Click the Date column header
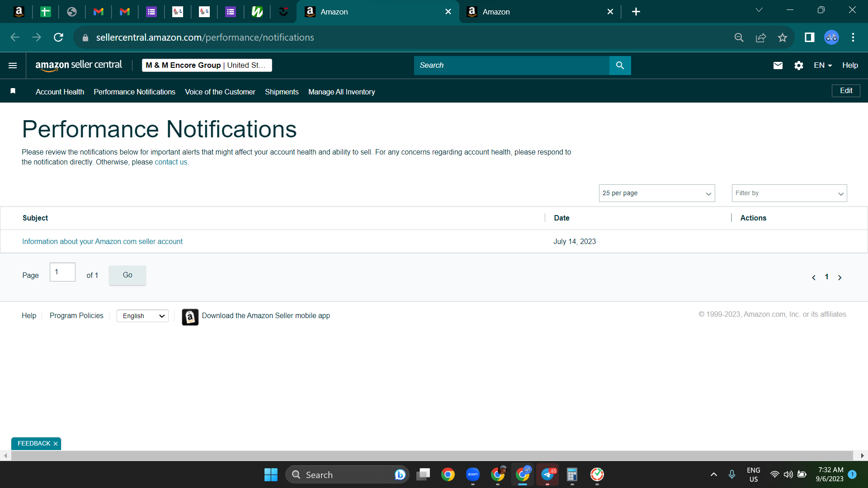The height and width of the screenshot is (488, 868). point(561,218)
